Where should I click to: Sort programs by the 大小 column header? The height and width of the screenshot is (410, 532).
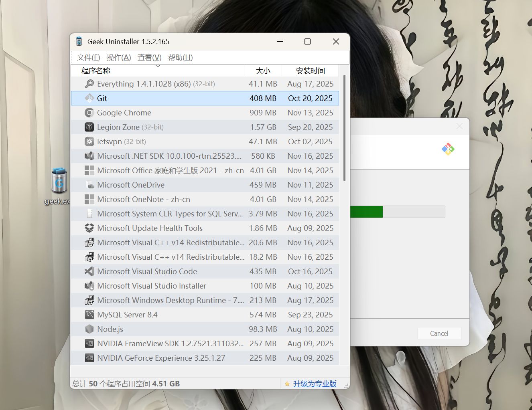click(263, 71)
